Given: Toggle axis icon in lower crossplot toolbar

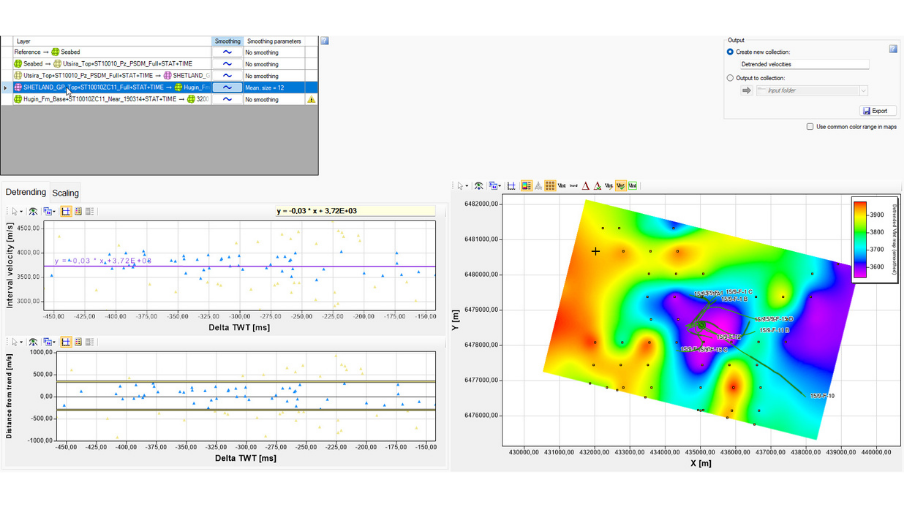Looking at the screenshot, I should (66, 342).
